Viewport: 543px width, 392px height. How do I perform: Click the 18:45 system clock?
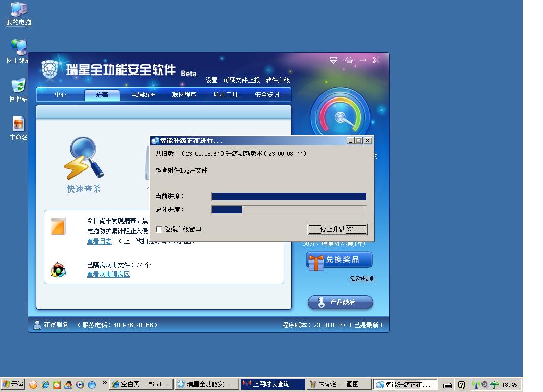(509, 385)
